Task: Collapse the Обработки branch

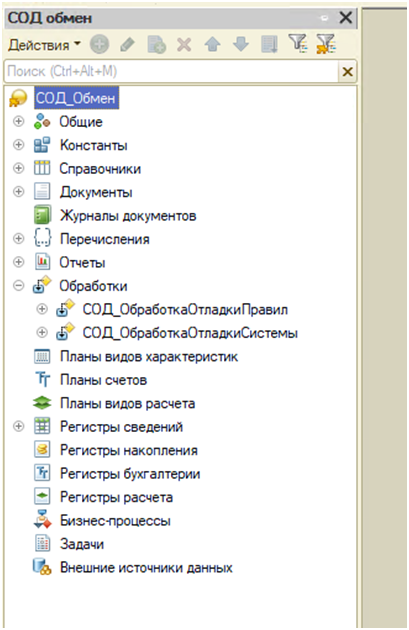Action: click(x=18, y=285)
